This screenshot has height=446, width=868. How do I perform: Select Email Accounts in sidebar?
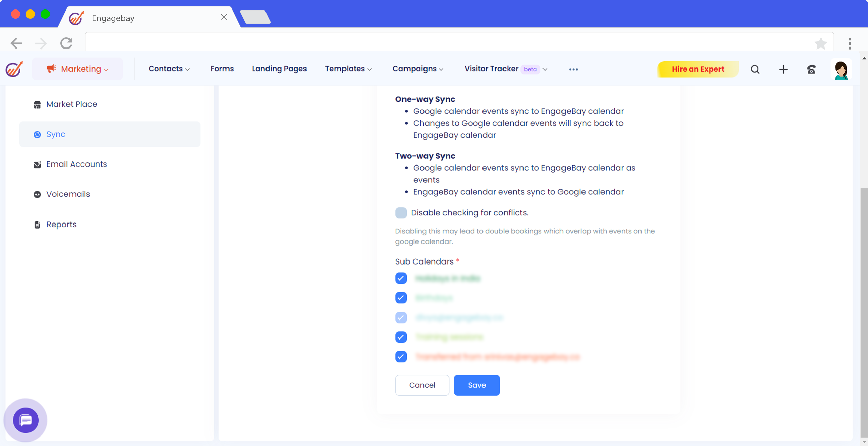(110, 164)
